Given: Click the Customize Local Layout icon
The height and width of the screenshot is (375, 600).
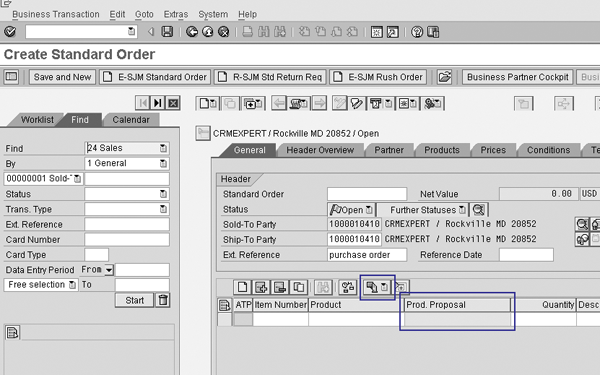Looking at the screenshot, I should (433, 32).
